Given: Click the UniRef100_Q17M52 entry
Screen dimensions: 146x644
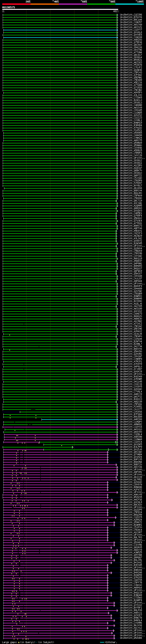Looking at the screenshot, I should click(131, 480).
